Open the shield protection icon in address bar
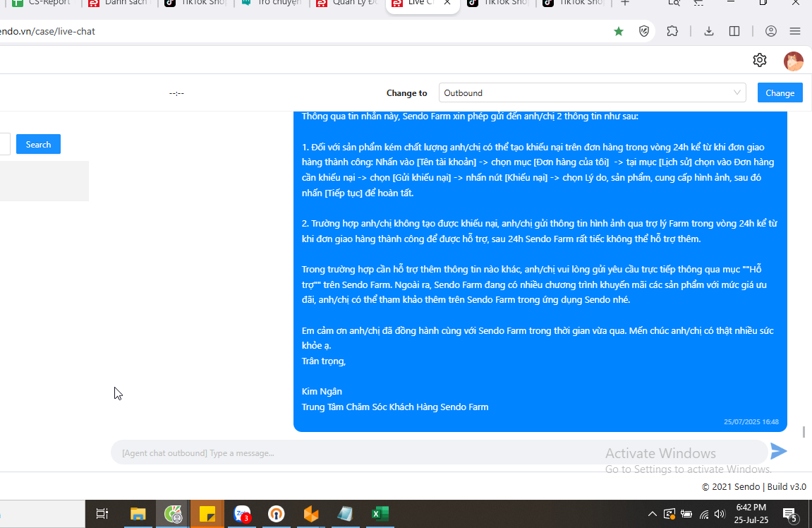Viewport: 812px width, 528px height. pyautogui.click(x=643, y=32)
